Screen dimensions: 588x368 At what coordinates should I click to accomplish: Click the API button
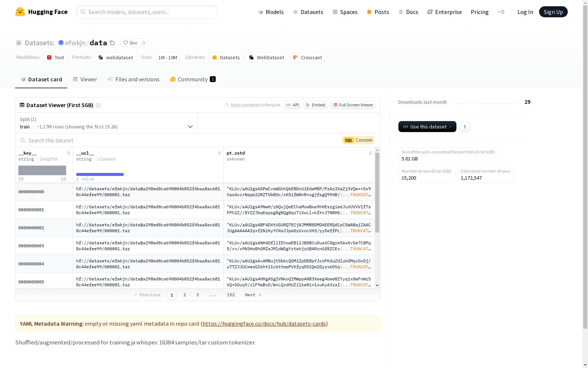point(293,105)
